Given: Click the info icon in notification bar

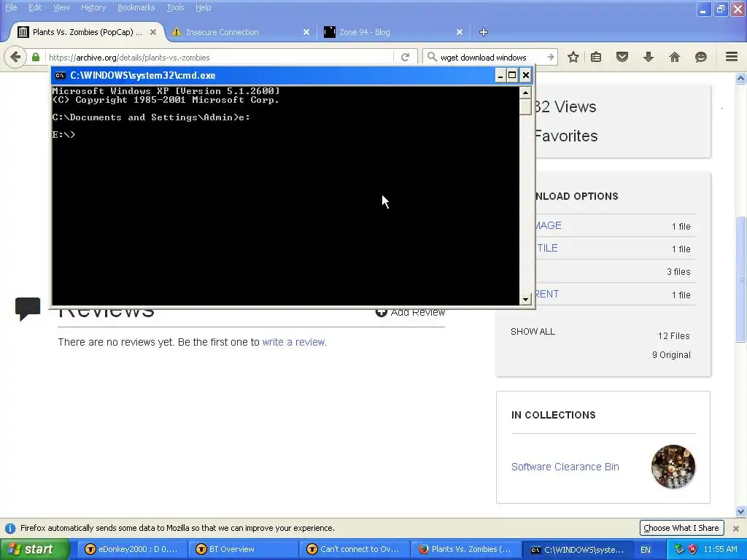Looking at the screenshot, I should click(x=9, y=528).
